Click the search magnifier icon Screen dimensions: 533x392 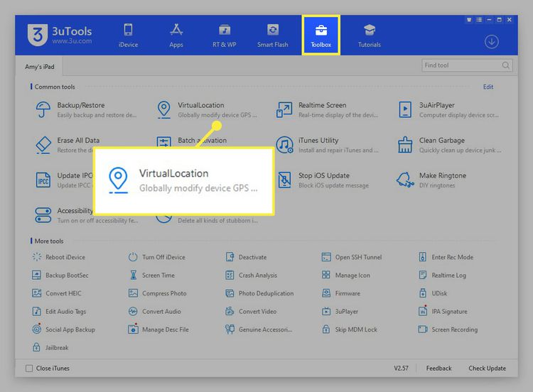506,65
